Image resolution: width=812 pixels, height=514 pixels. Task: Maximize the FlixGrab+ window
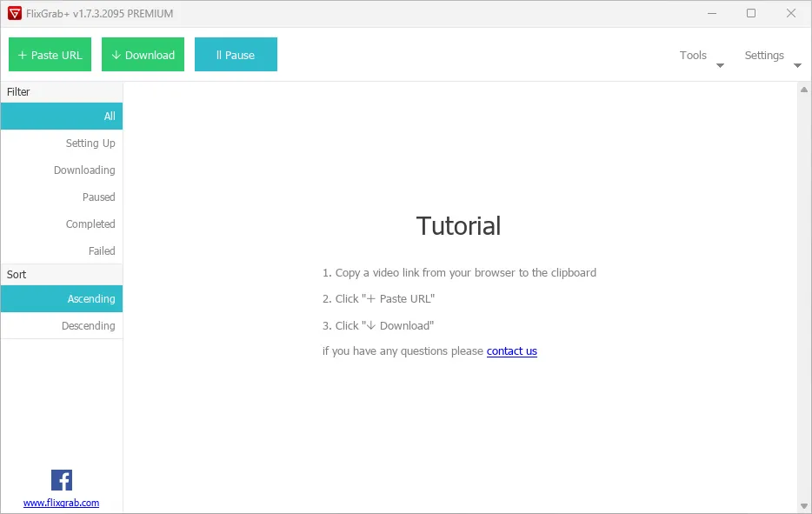751,13
